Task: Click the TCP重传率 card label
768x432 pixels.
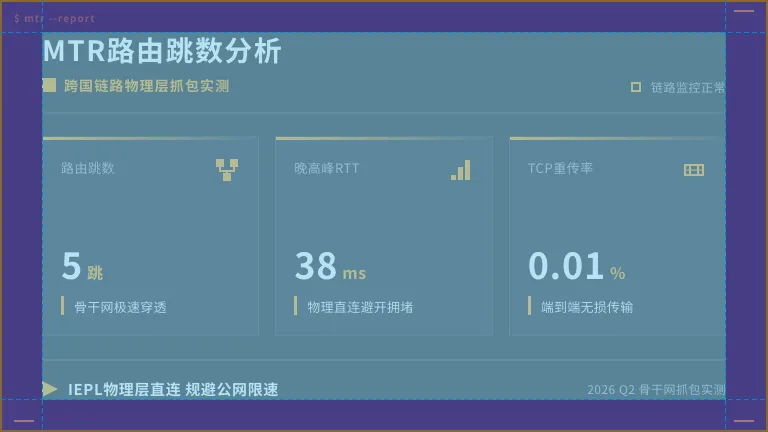Action: pyautogui.click(x=560, y=168)
